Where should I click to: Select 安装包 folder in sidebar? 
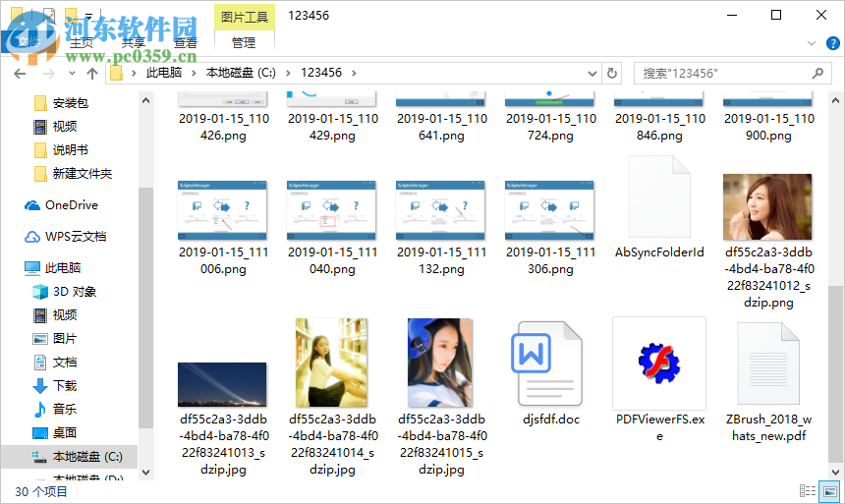click(71, 103)
